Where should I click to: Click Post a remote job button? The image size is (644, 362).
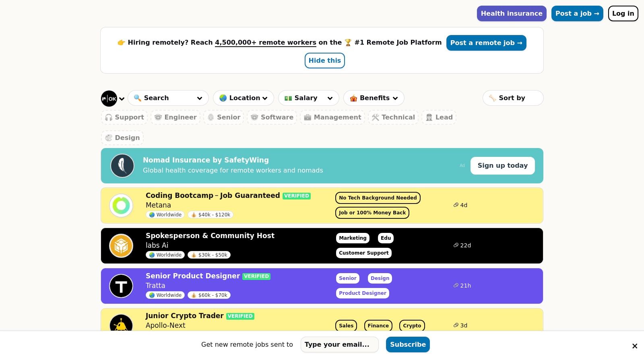tap(486, 43)
